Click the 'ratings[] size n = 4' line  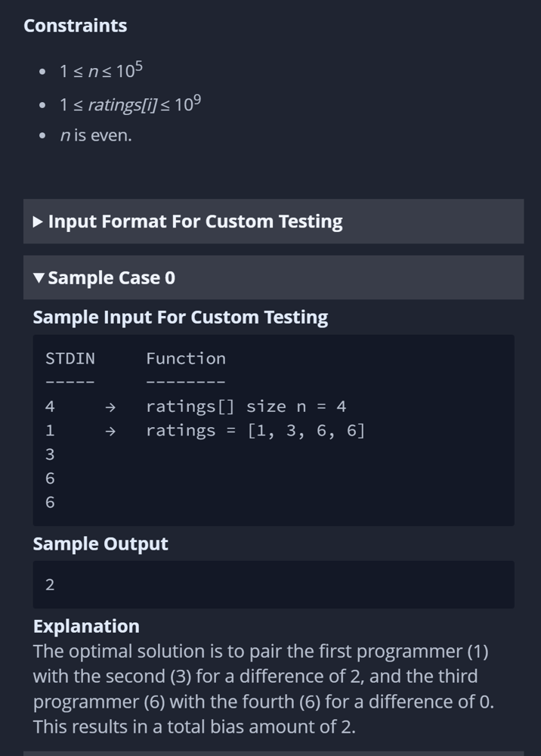tap(246, 407)
